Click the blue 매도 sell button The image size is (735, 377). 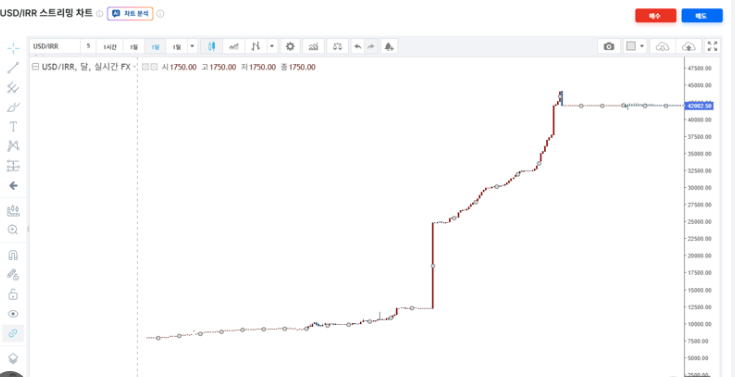(702, 15)
